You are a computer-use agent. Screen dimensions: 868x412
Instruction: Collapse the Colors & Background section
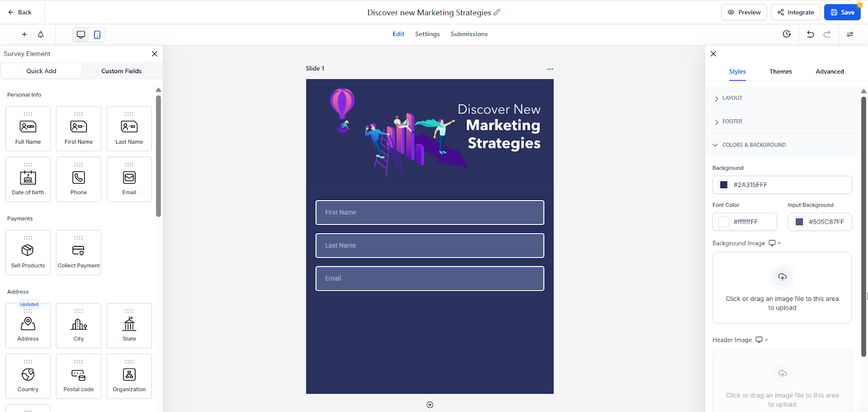tap(782, 145)
